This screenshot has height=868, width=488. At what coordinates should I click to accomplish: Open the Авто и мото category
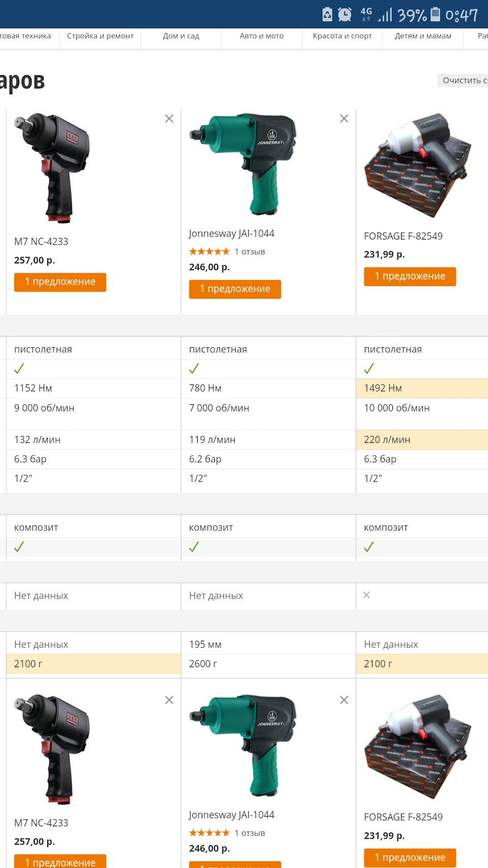(262, 36)
